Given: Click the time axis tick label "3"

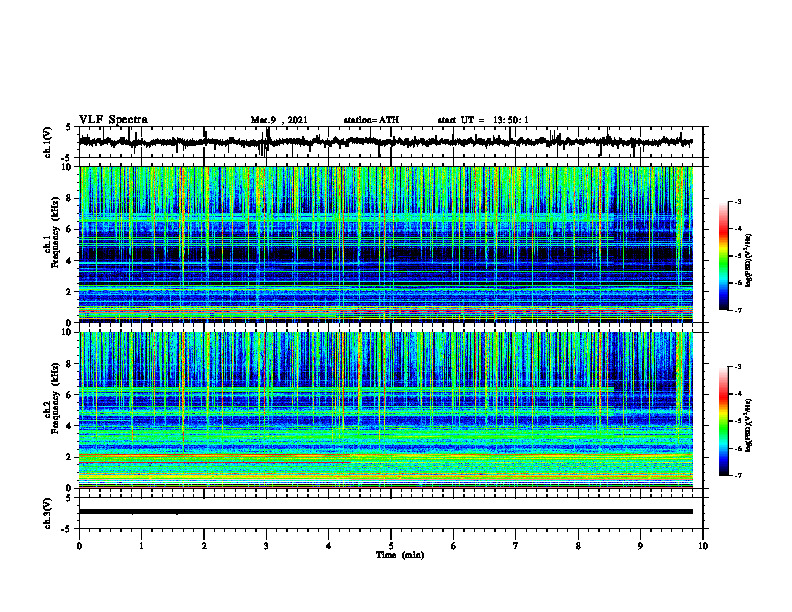Looking at the screenshot, I should tap(266, 546).
